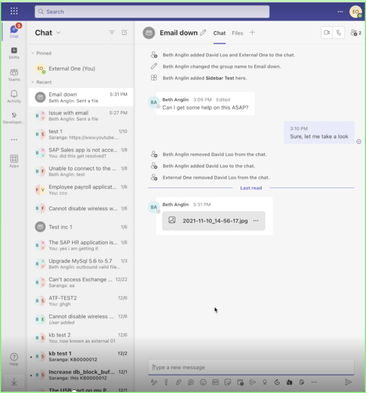The image size is (366, 393).
Task: Click the Type a new message field
Action: tap(251, 367)
